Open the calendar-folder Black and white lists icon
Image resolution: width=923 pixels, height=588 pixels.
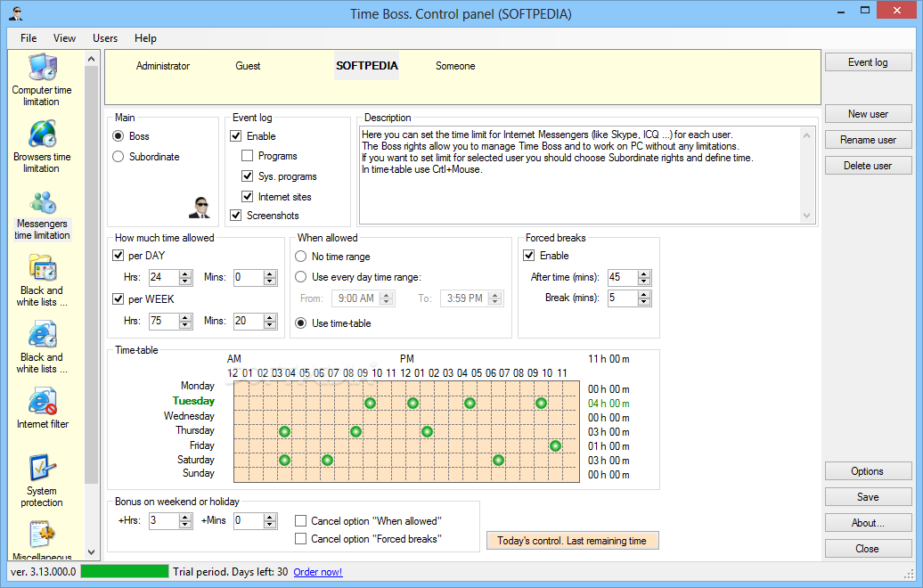click(43, 268)
